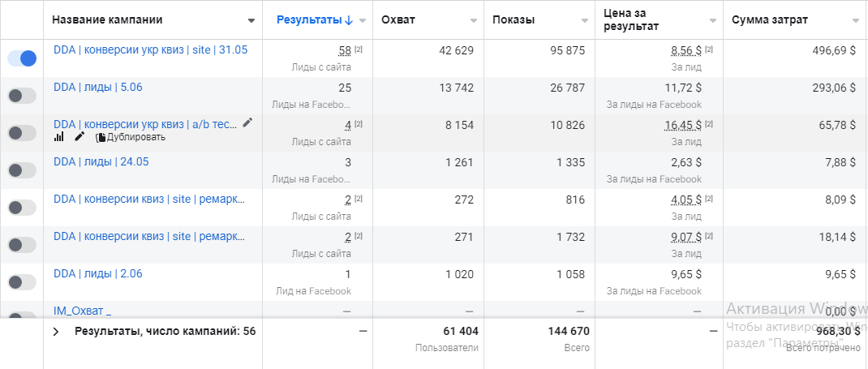This screenshot has height=369, width=868.
Task: Click footnote [2] icon beside 58 results
Action: (x=359, y=50)
